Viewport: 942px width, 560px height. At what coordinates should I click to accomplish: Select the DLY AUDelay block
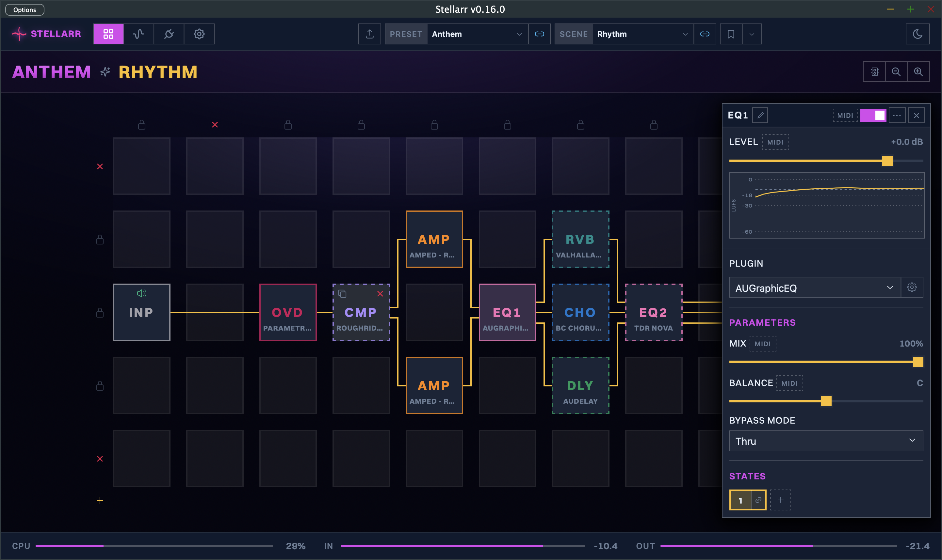[580, 385]
